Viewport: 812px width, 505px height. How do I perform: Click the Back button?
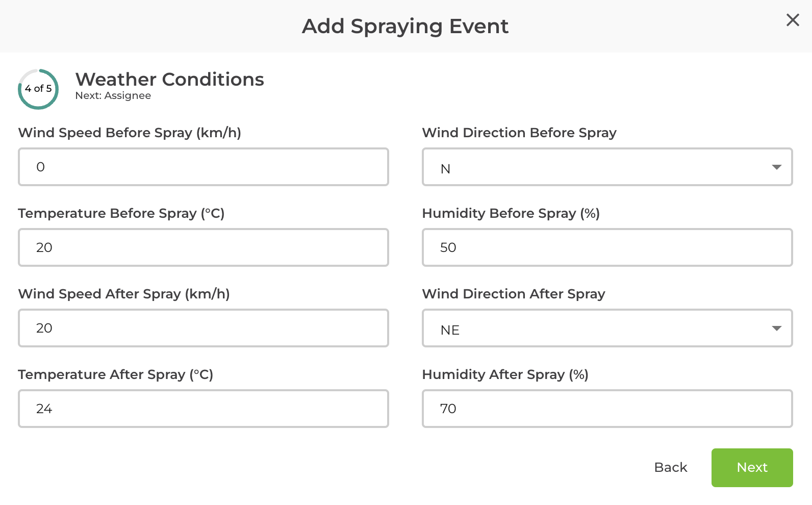(670, 467)
